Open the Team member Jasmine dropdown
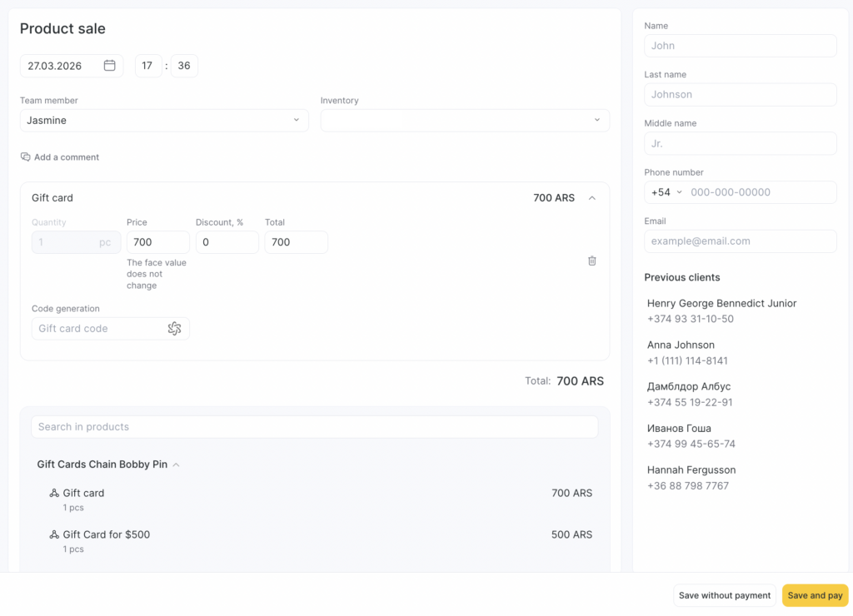The image size is (853, 616). click(x=164, y=121)
